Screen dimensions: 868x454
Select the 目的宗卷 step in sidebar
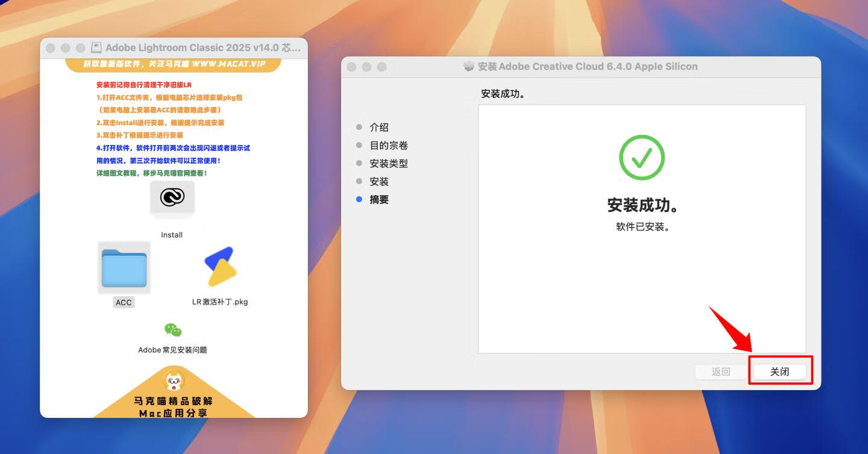click(389, 146)
